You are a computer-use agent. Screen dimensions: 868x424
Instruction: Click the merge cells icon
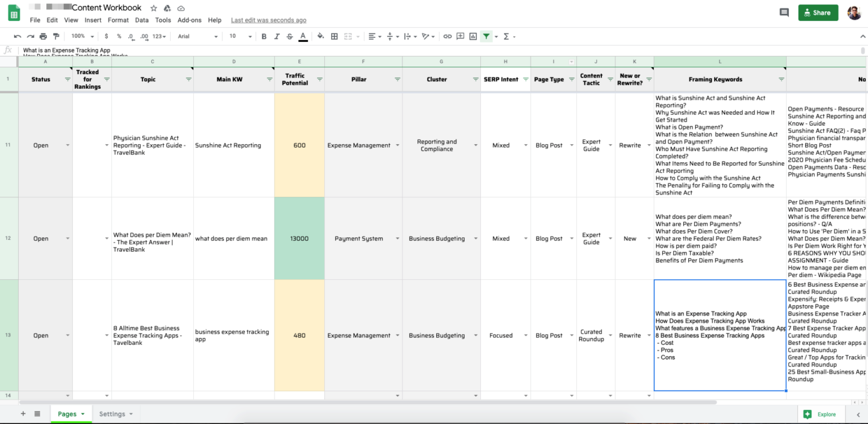348,36
